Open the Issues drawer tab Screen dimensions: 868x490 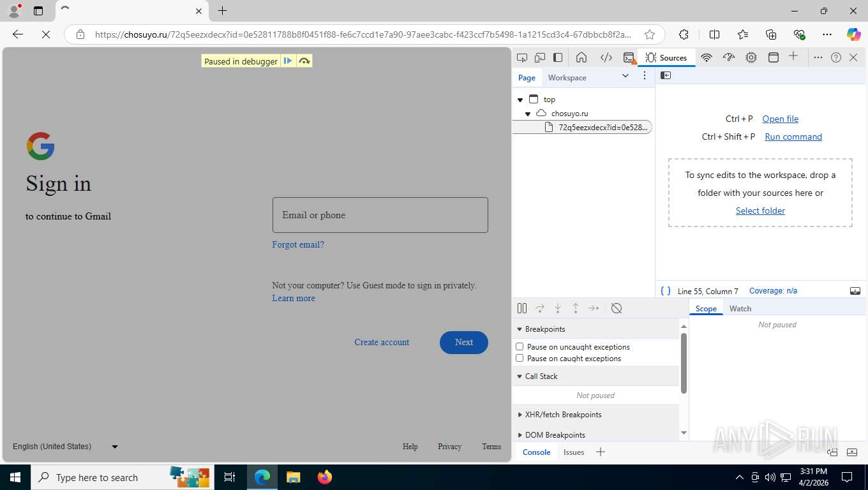[574, 452]
